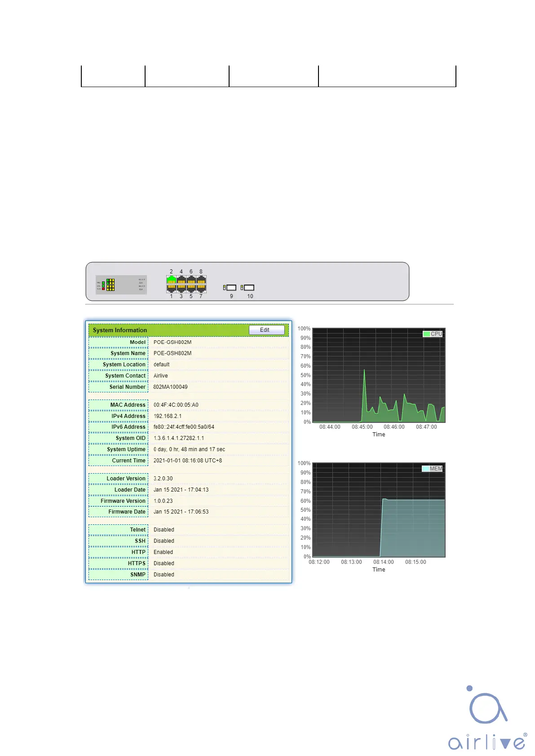This screenshot has width=535, height=756.
Task: Click the Serial Number value
Action: [170, 387]
